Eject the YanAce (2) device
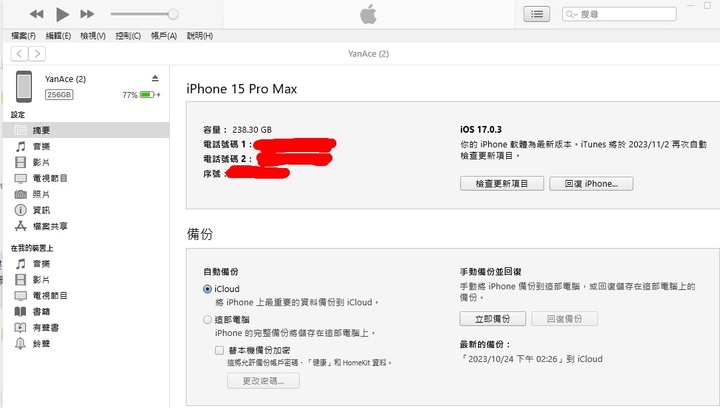 coord(155,78)
